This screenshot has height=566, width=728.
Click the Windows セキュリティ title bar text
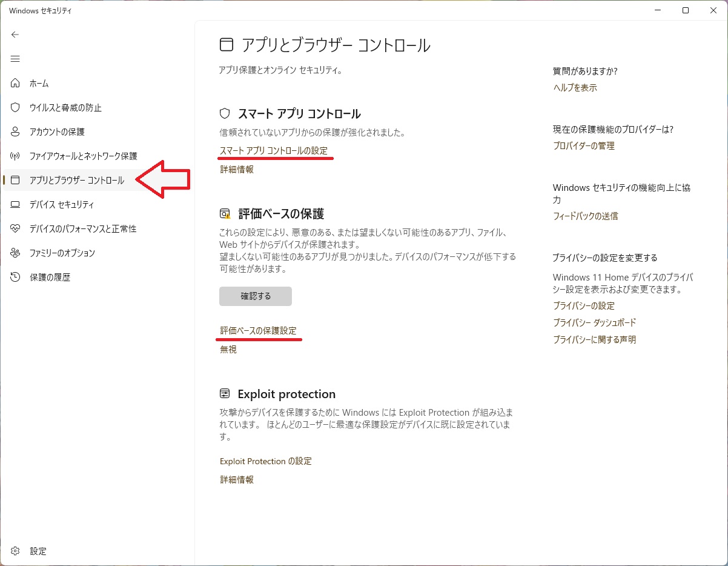point(41,10)
